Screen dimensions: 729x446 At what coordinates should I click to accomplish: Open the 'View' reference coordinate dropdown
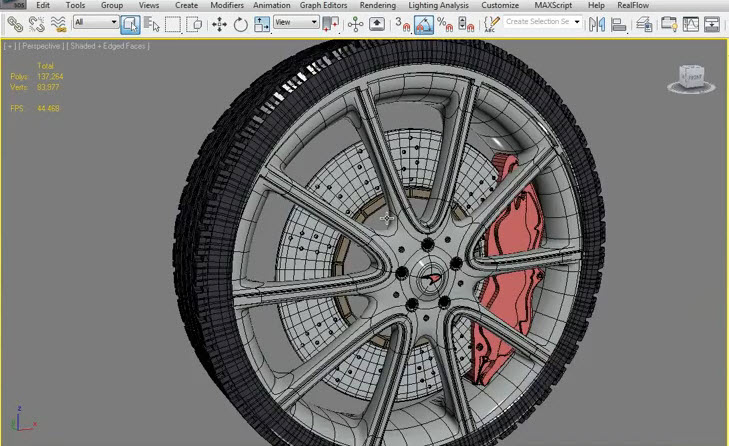296,22
